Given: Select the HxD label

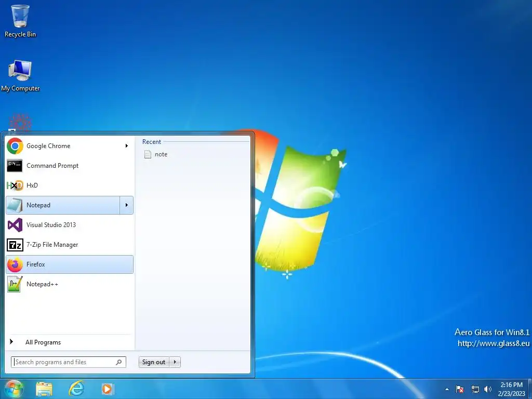Looking at the screenshot, I should click(x=32, y=185).
